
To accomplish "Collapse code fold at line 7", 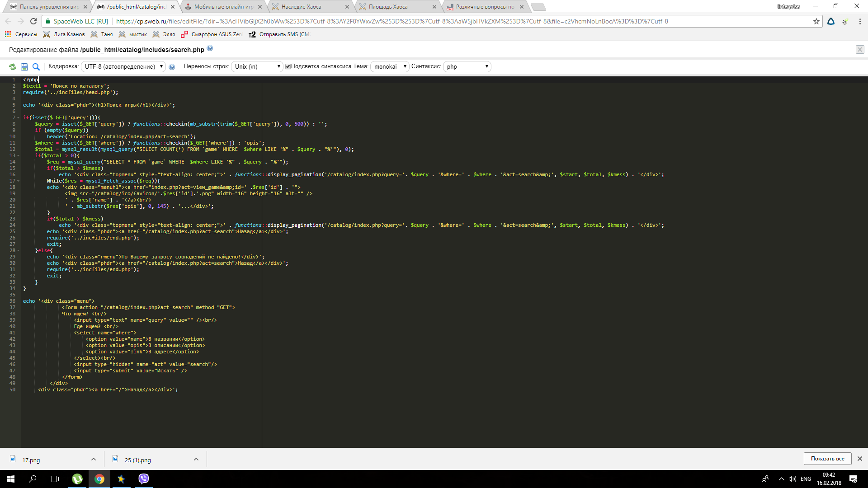I will tap(19, 117).
